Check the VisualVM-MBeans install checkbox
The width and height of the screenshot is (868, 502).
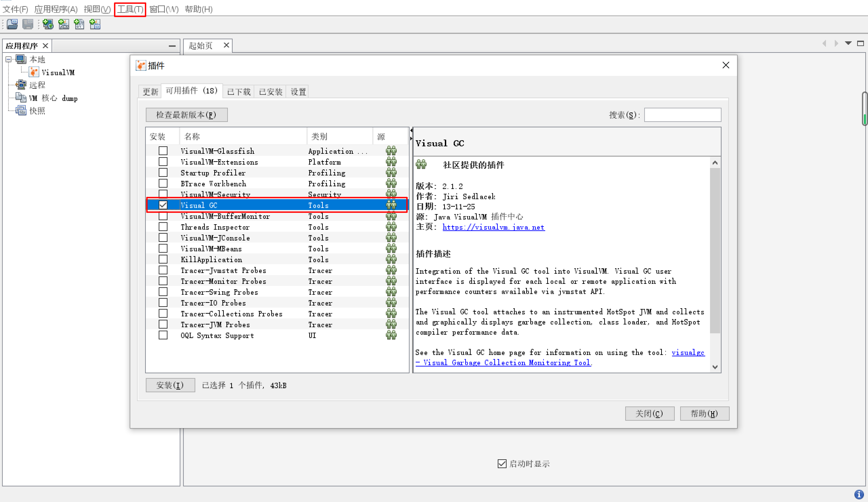163,248
